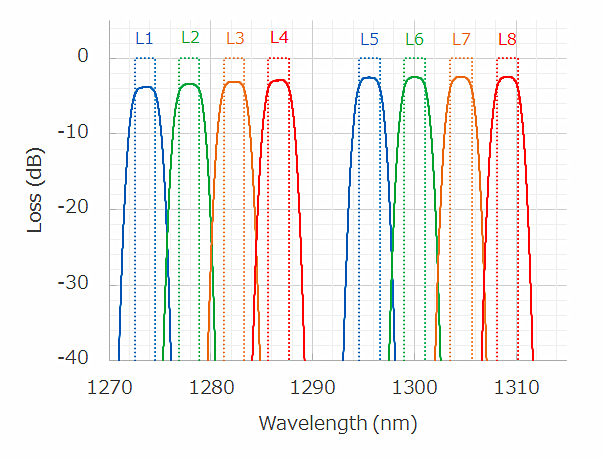605x459 pixels.
Task: Click the orange L3 label
Action: [x=235, y=39]
